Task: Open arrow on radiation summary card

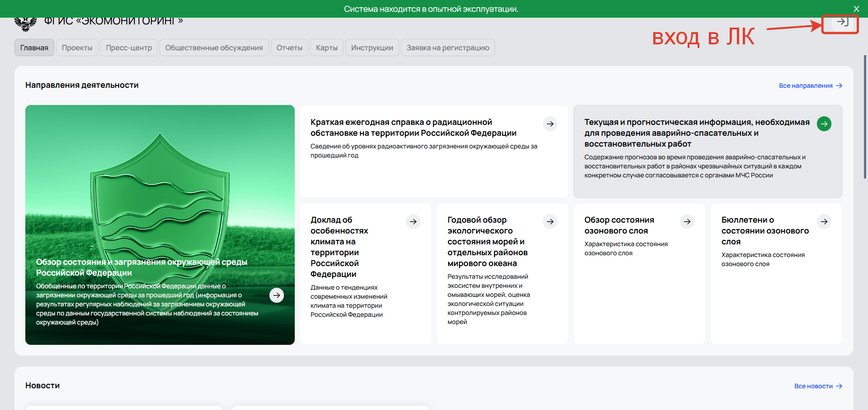Action: tap(550, 124)
